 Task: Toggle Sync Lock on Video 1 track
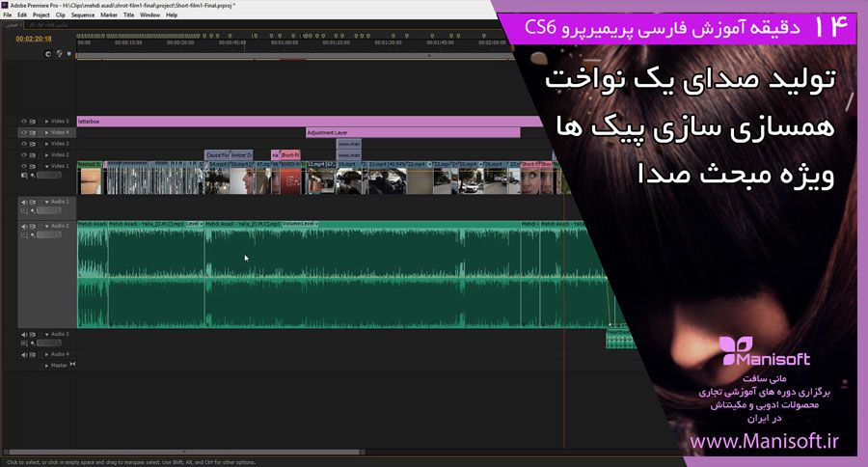coord(33,166)
